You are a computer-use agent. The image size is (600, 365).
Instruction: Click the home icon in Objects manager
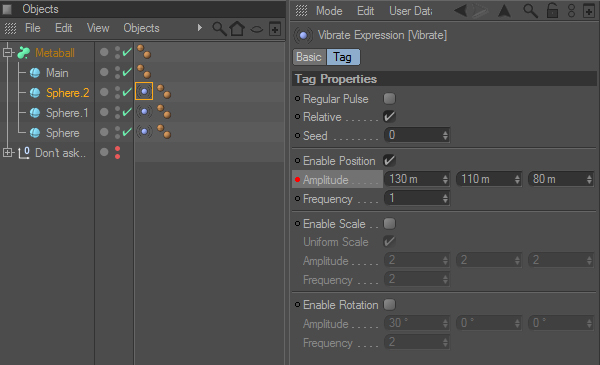237,29
